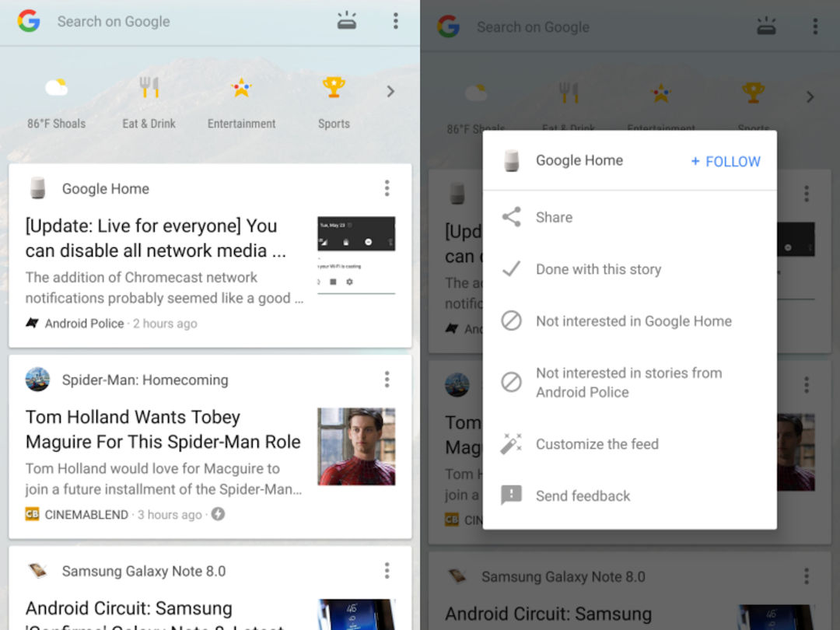Open Google Home card's three-dot menu in right screen
The width and height of the screenshot is (840, 630).
807,194
